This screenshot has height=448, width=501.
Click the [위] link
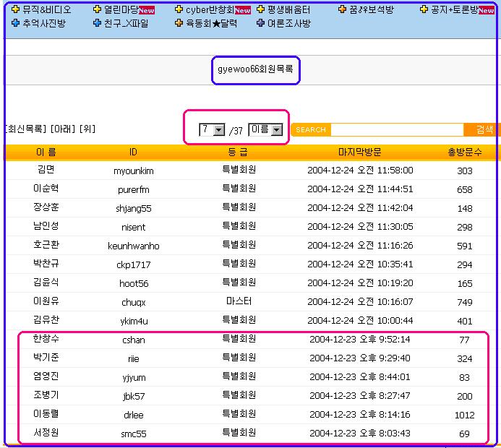[87, 129]
